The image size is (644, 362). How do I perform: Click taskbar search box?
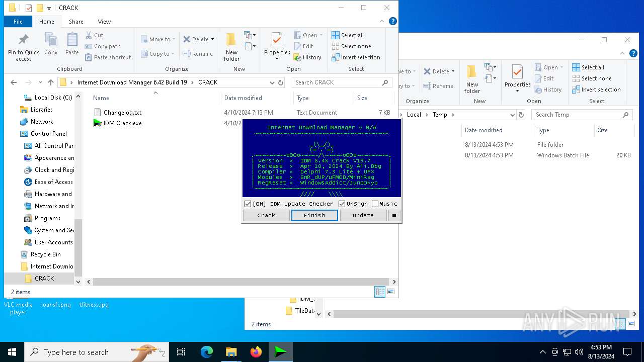tap(97, 352)
